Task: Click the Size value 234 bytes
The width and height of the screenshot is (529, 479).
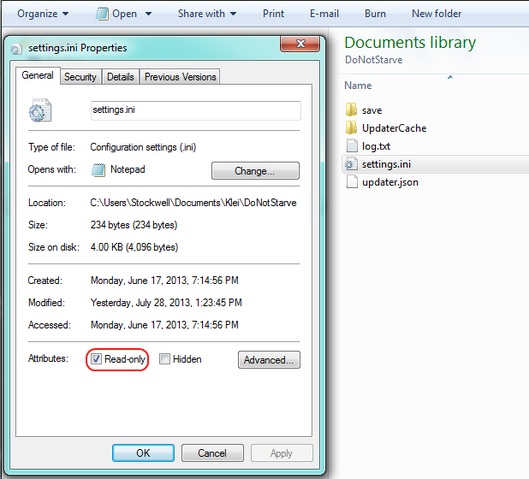Action: (x=134, y=225)
